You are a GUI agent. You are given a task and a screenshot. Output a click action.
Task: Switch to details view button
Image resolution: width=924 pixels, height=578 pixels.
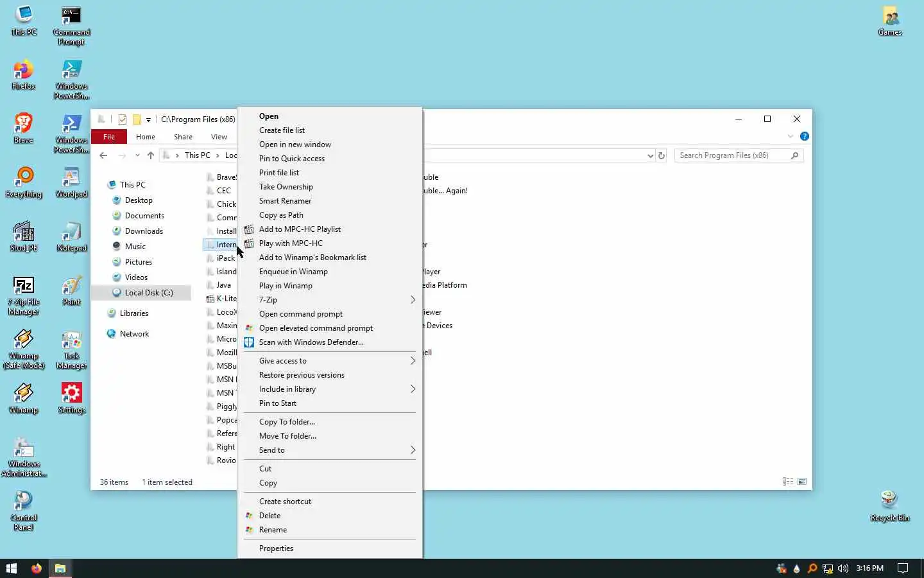[788, 482]
